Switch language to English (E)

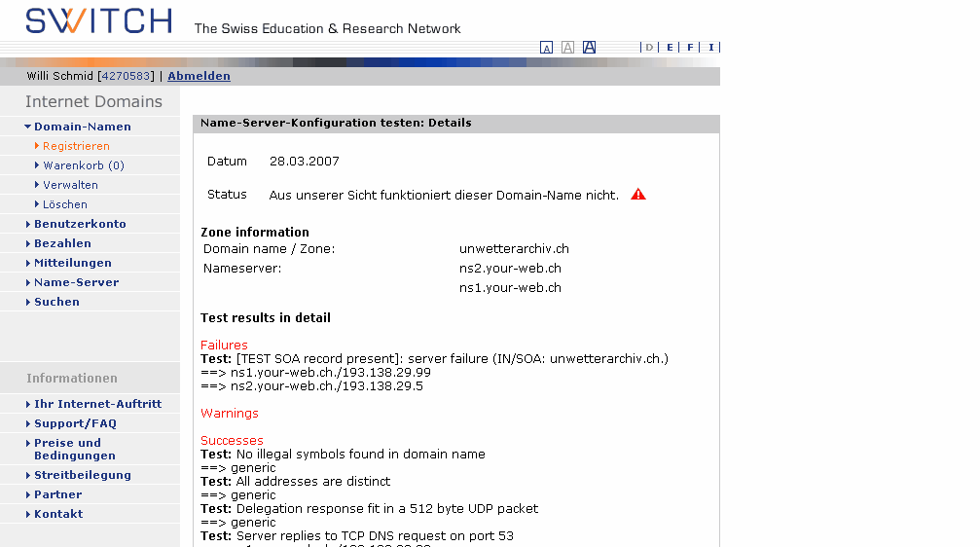pyautogui.click(x=670, y=47)
